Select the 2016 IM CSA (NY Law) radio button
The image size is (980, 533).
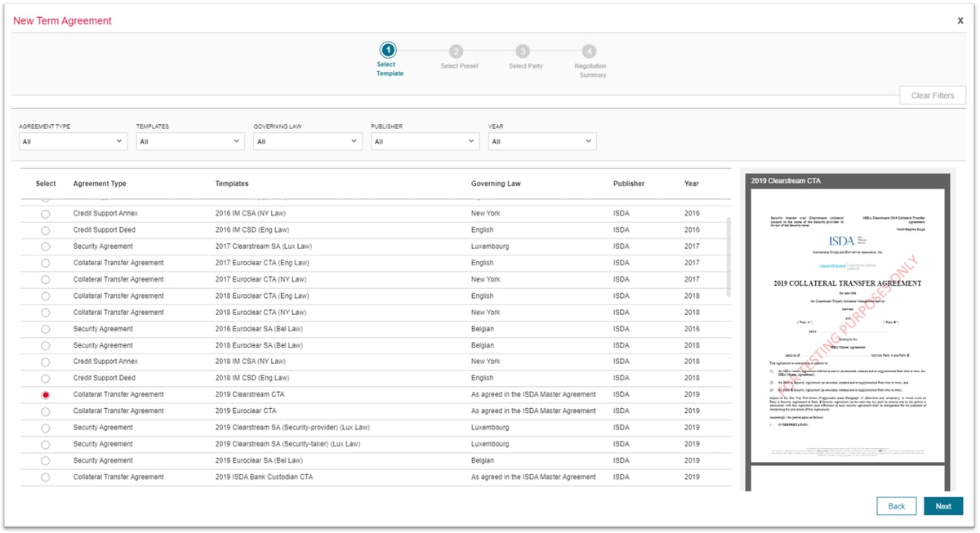click(x=45, y=214)
